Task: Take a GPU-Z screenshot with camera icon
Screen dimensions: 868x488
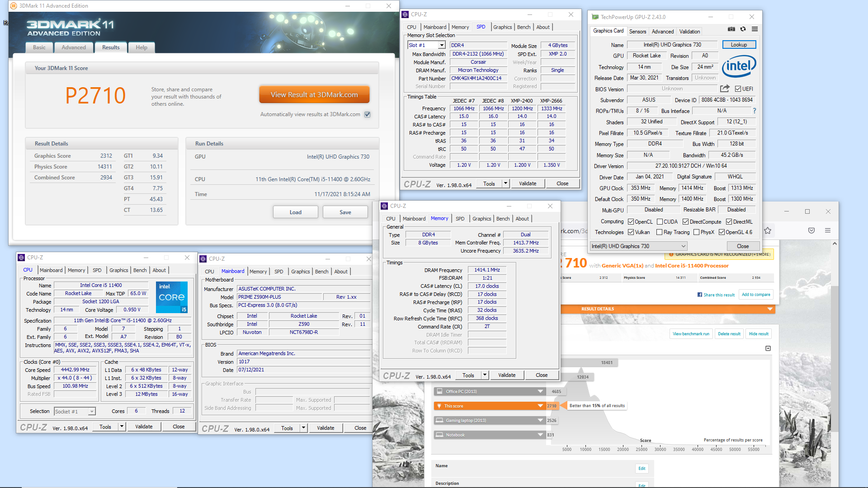Action: [x=731, y=29]
